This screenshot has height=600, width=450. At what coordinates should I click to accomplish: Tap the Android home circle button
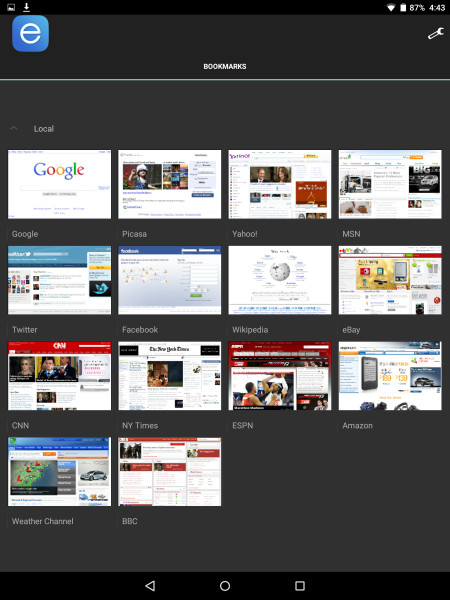(225, 585)
